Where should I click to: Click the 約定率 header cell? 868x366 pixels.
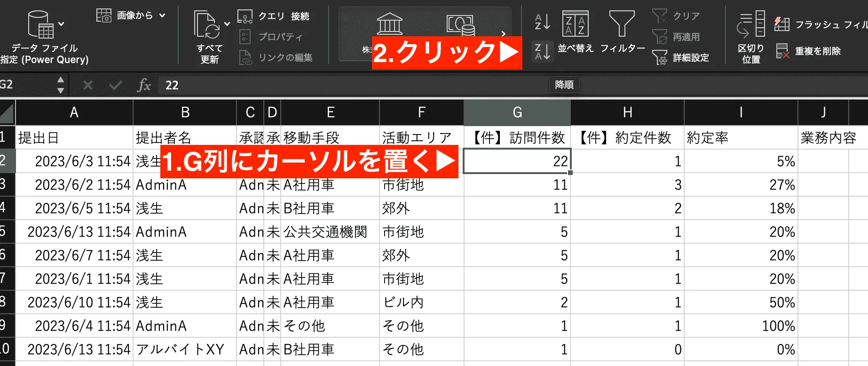pyautogui.click(x=741, y=137)
